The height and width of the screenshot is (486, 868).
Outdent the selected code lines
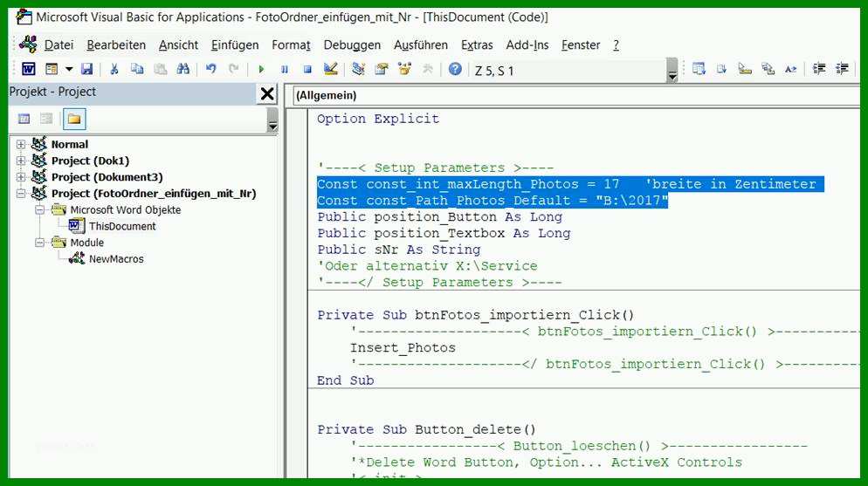pyautogui.click(x=842, y=69)
